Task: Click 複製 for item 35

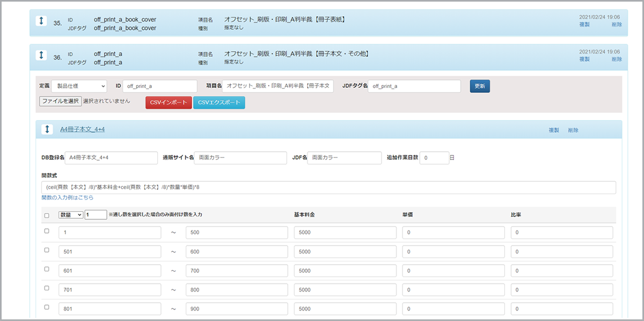Action: [584, 25]
